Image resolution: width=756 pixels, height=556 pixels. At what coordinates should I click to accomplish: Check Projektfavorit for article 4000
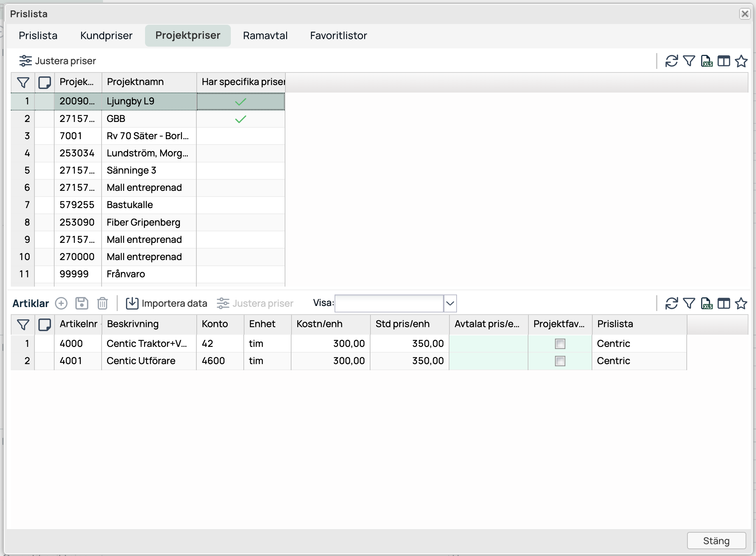[560, 344]
